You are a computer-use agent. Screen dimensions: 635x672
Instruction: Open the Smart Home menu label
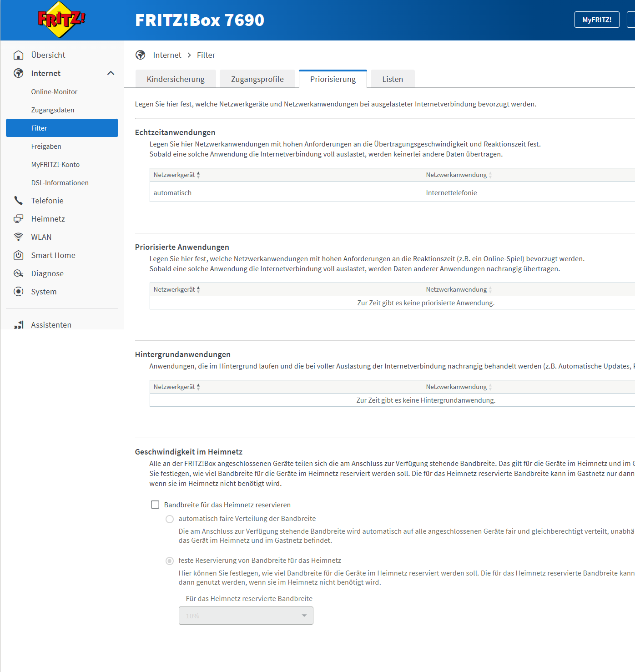pyautogui.click(x=53, y=255)
